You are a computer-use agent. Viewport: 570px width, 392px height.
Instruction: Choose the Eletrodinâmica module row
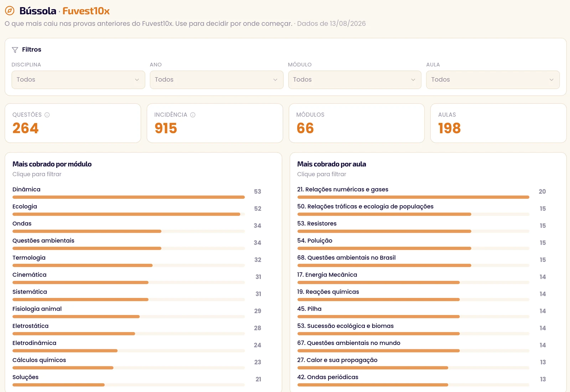pyautogui.click(x=137, y=346)
